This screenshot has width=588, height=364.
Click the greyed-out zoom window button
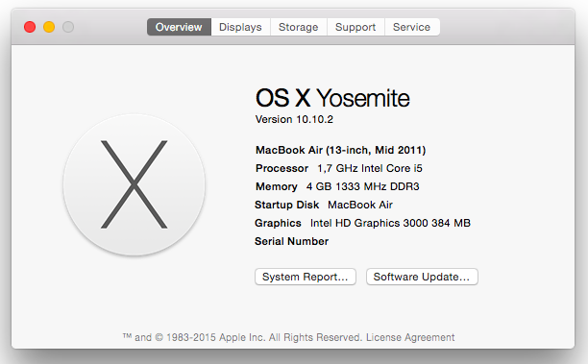(x=68, y=27)
